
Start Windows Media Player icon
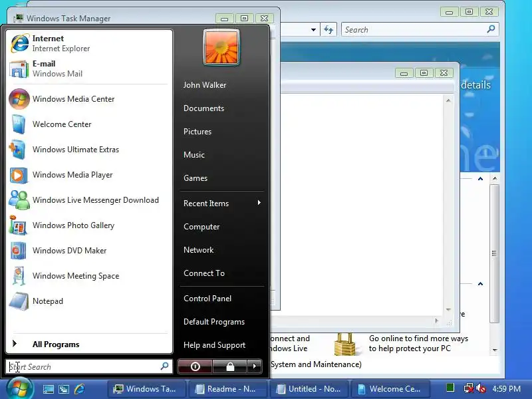click(x=19, y=176)
